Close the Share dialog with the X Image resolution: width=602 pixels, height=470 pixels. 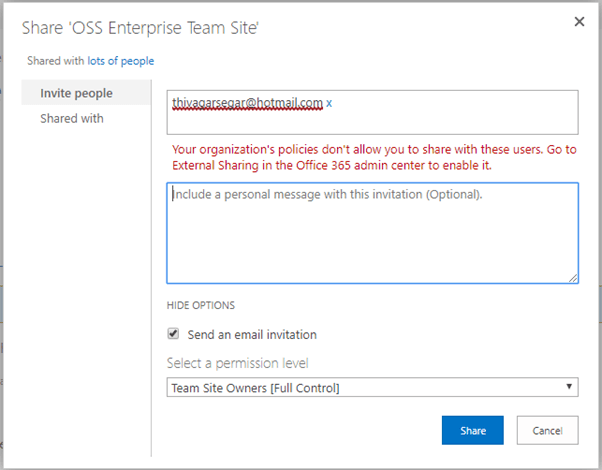click(x=579, y=22)
